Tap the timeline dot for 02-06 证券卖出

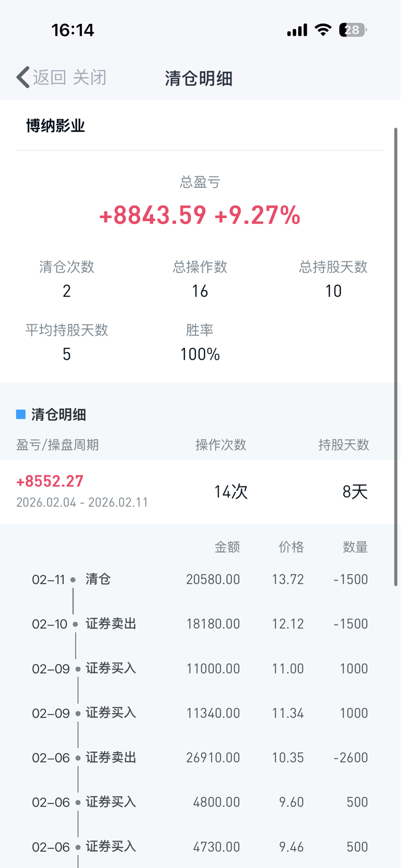(78, 758)
